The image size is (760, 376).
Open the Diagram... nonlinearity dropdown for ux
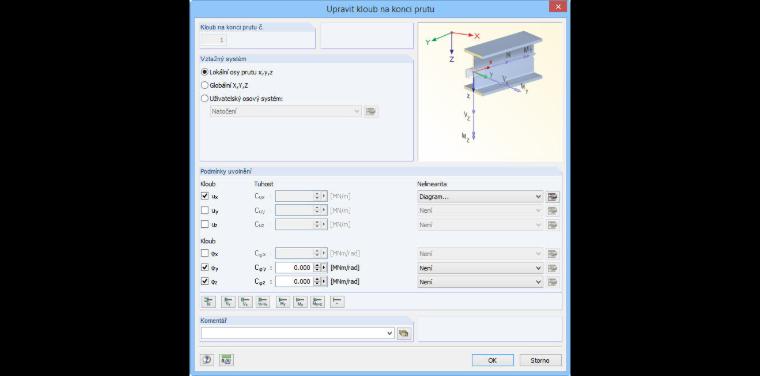coord(480,197)
